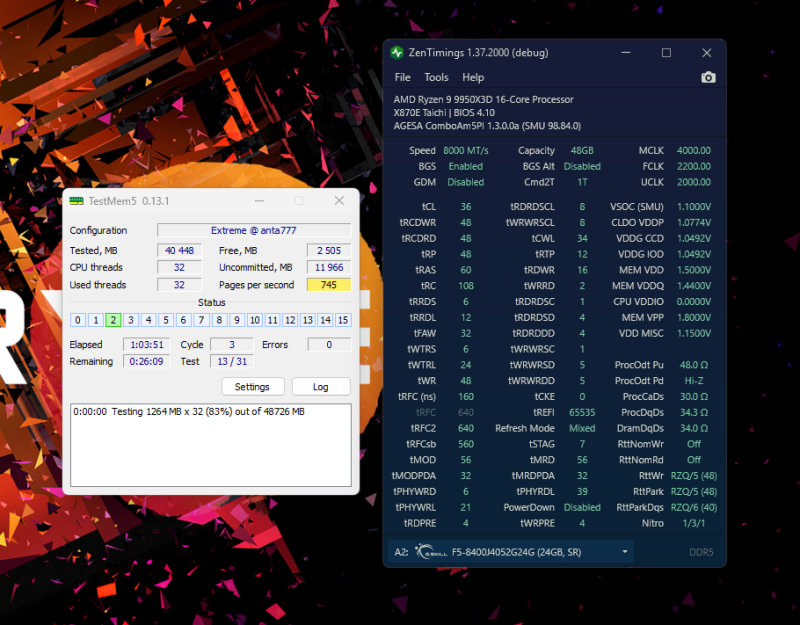Select status thread box 1
Viewport: 800px width, 625px height.
[x=95, y=320]
